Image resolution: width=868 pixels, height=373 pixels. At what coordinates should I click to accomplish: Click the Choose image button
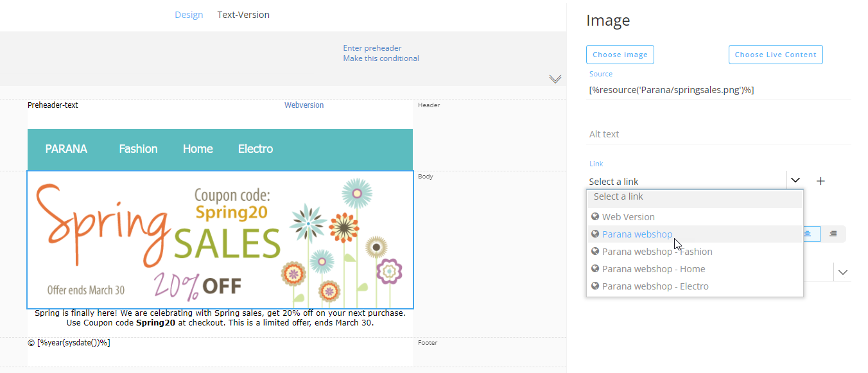pyautogui.click(x=620, y=55)
